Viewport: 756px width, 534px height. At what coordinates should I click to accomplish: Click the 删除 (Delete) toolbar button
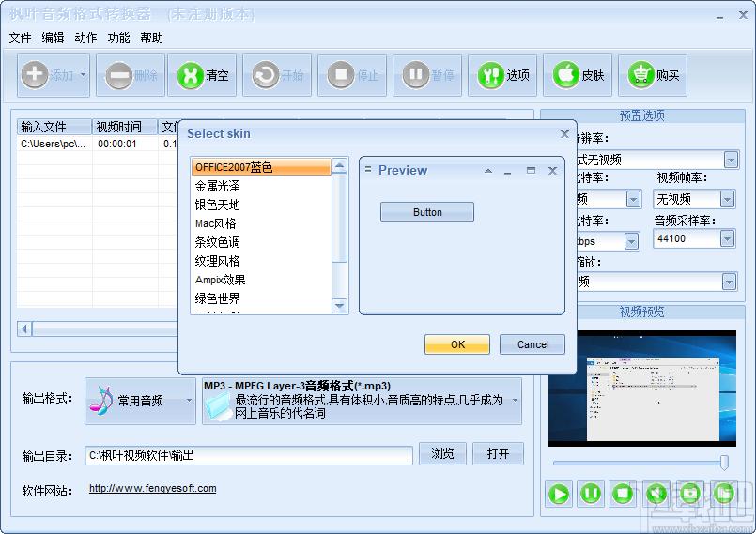click(131, 75)
